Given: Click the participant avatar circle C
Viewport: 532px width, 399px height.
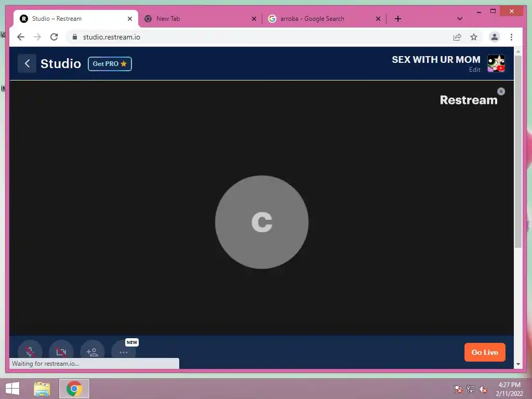Looking at the screenshot, I should click(x=262, y=222).
